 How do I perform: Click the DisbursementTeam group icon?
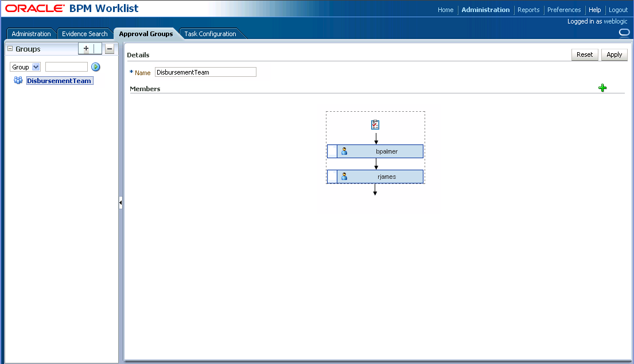click(18, 80)
